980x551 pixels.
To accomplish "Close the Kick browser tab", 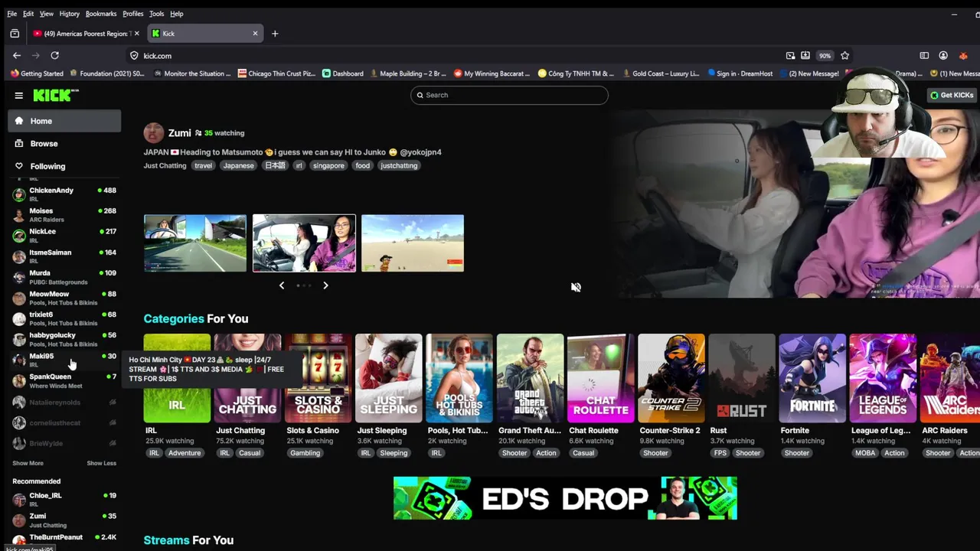I will (x=255, y=34).
